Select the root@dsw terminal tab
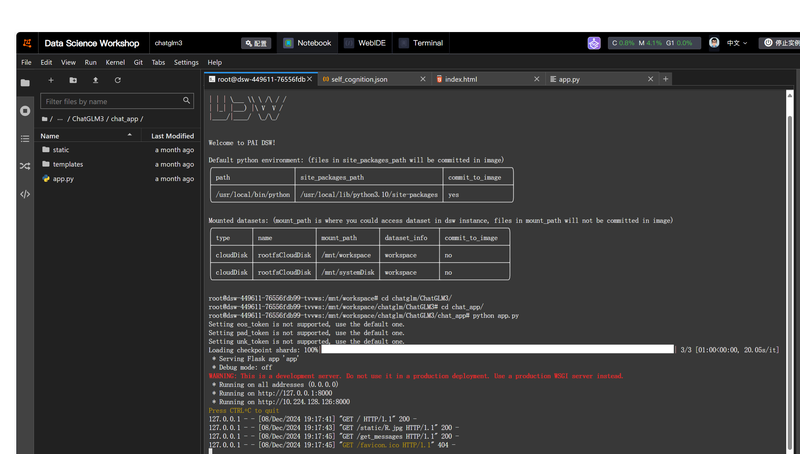The height and width of the screenshot is (454, 800). click(x=261, y=79)
